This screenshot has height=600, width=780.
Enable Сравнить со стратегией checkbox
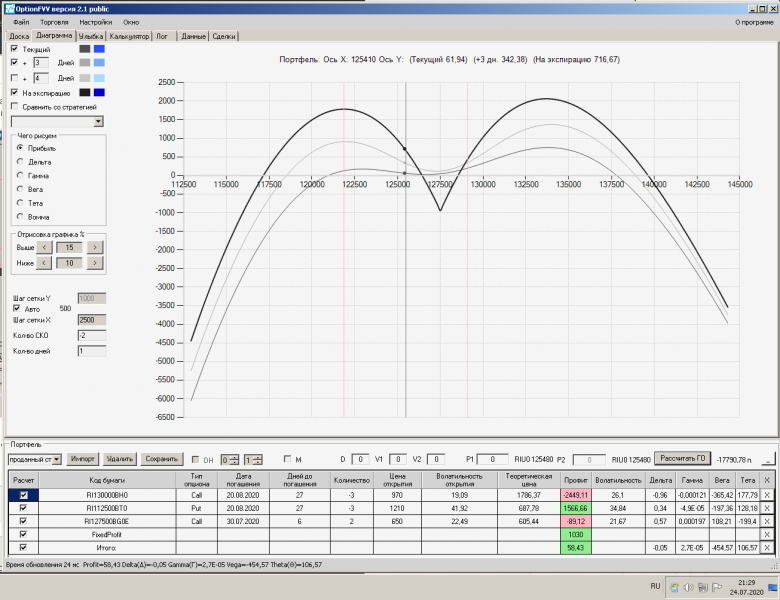(x=14, y=106)
